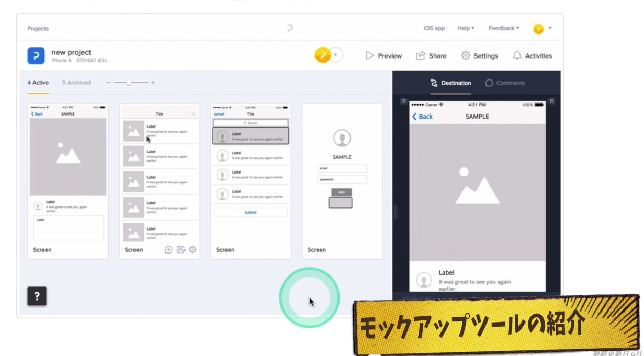Click the Share button

pyautogui.click(x=431, y=56)
